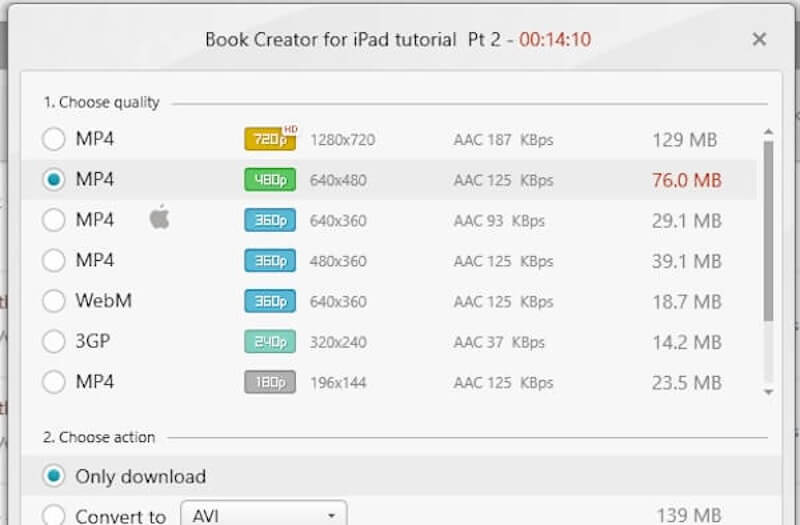Viewport: 800px width, 525px height.
Task: Select the MP4 196x144 radio button
Action: (54, 382)
